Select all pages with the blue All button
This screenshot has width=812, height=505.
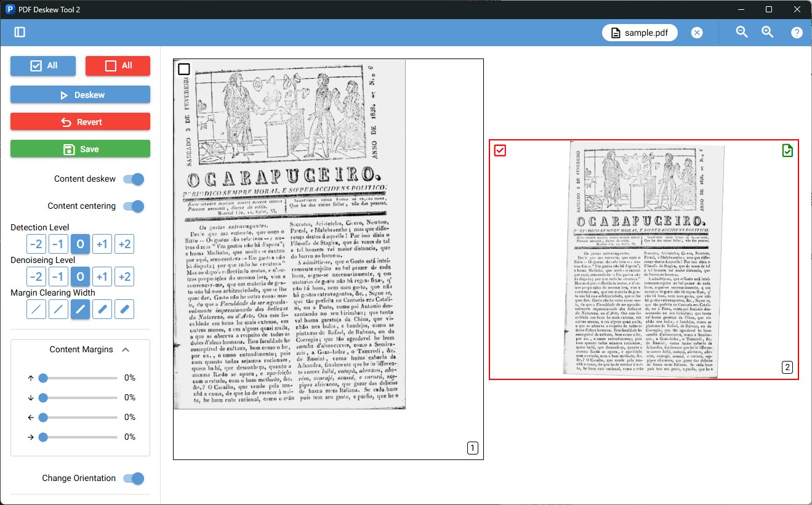click(x=42, y=66)
